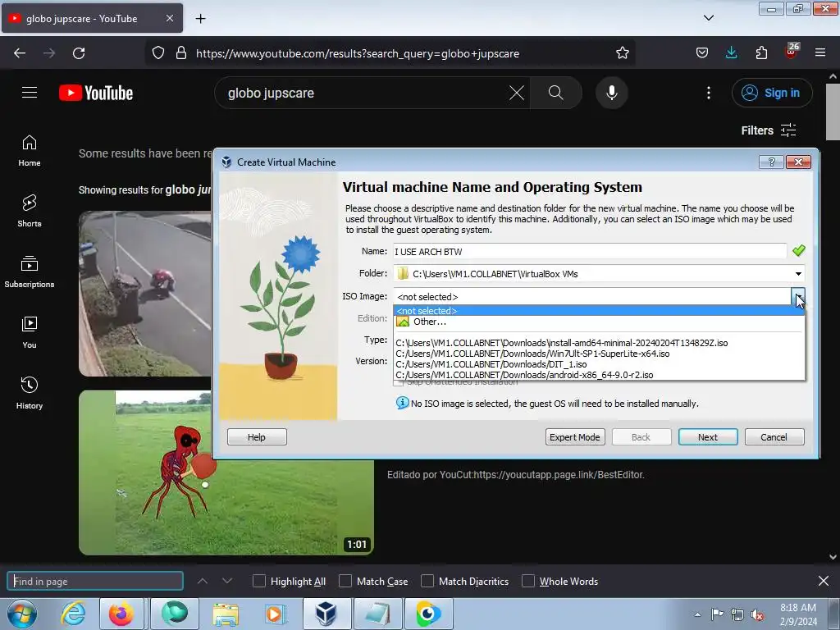The image size is (840, 630).
Task: Edit the VM Name field
Action: [x=589, y=251]
